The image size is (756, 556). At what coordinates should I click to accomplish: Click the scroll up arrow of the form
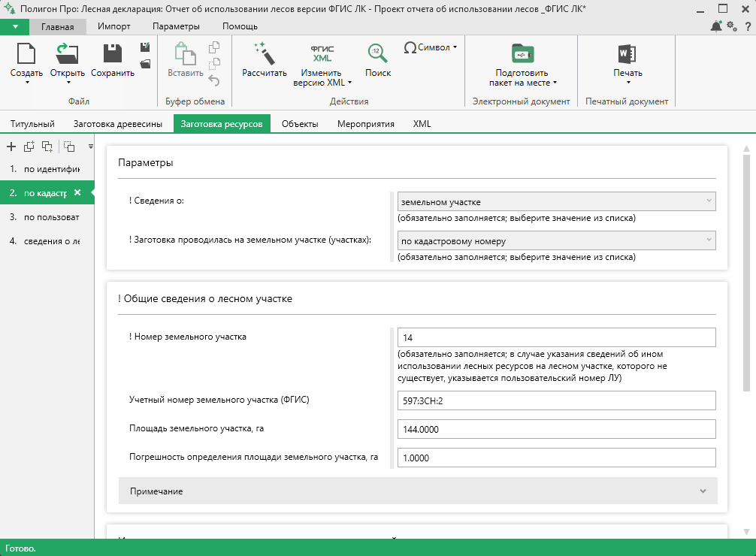coord(746,149)
